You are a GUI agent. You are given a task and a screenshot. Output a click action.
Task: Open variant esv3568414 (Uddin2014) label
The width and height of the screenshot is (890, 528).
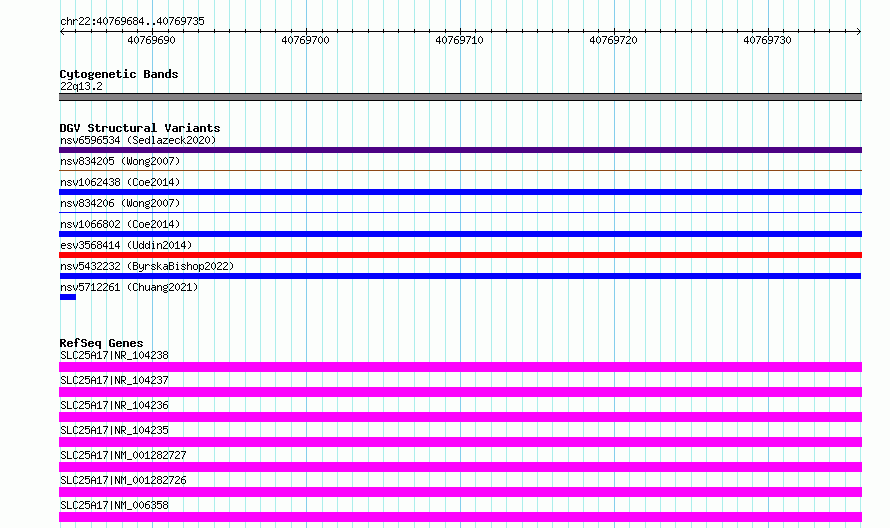(126, 245)
